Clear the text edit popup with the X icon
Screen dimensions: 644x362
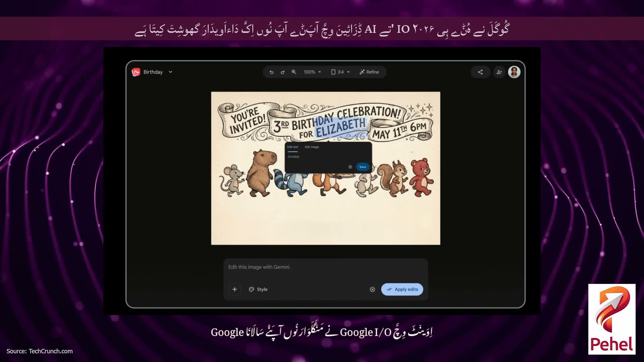(350, 167)
